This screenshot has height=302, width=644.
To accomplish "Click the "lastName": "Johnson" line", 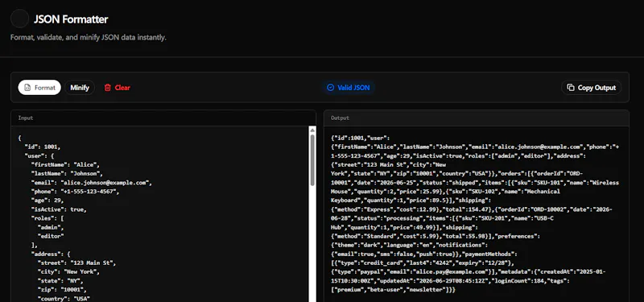I will 67,173.
